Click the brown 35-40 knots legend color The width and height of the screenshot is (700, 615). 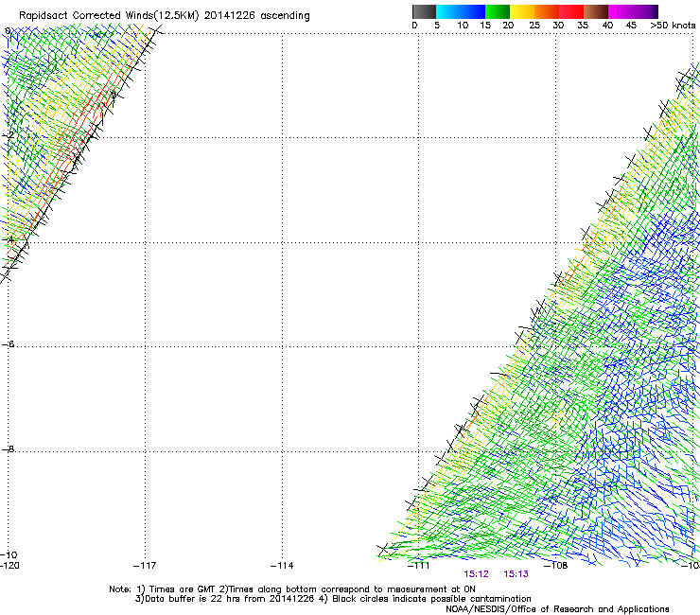[596, 11]
